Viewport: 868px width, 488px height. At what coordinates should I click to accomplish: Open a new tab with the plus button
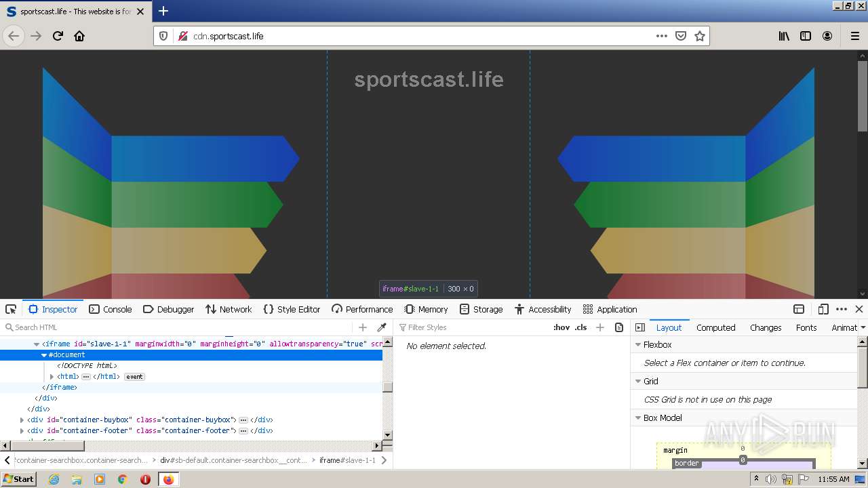pos(163,11)
